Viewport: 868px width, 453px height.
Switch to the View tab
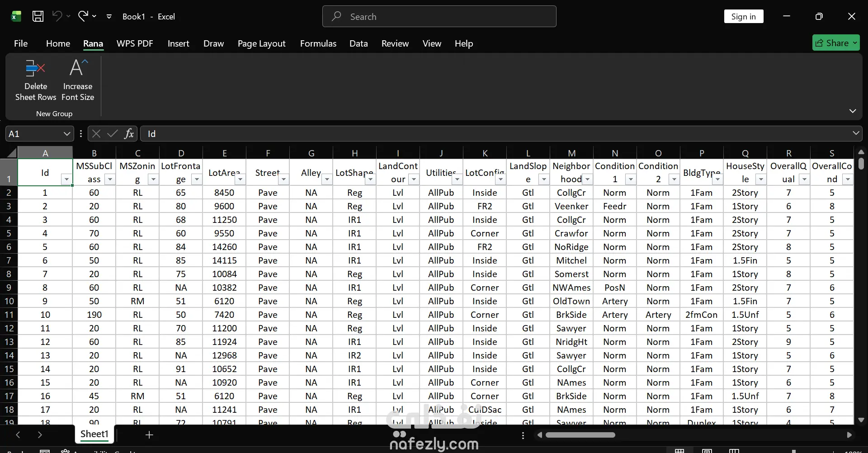[x=432, y=43]
